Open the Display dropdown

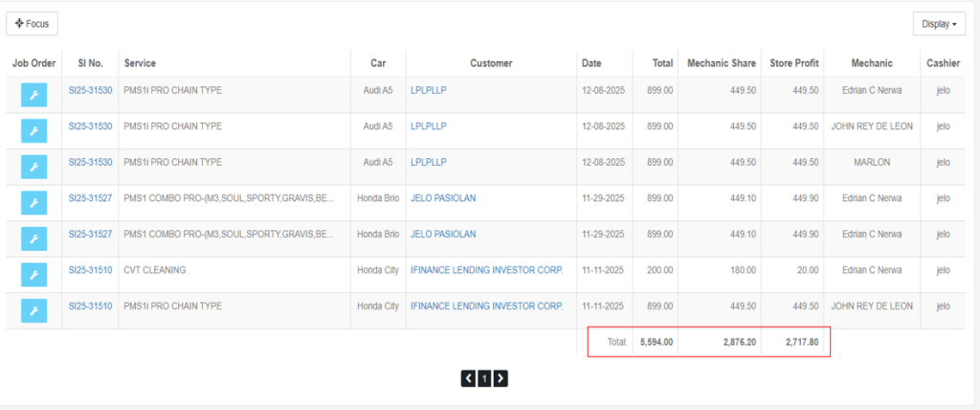939,24
